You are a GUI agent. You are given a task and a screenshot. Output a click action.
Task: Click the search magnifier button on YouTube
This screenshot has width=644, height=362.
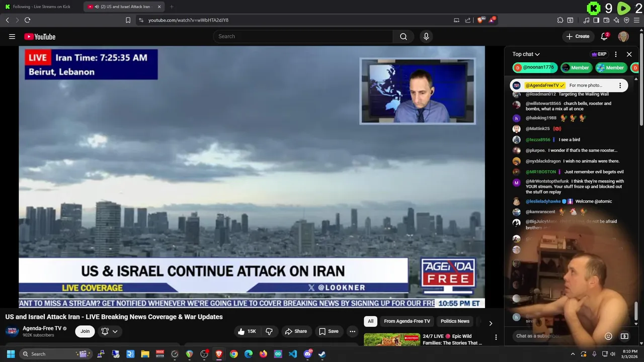click(404, 36)
